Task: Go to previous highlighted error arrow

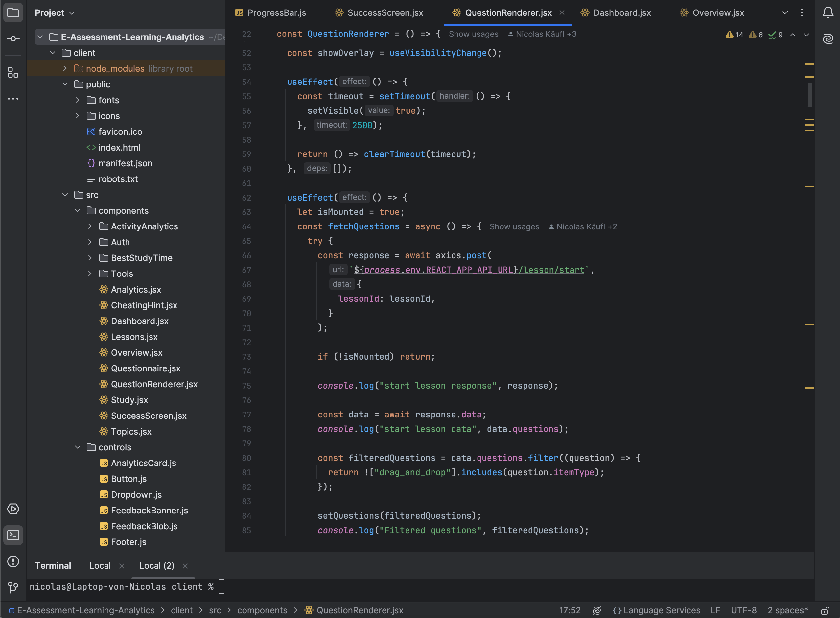Action: click(x=792, y=35)
